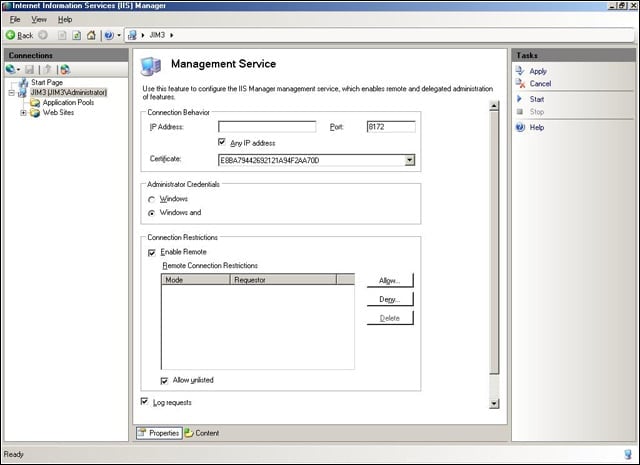Open the File menu

click(x=15, y=20)
